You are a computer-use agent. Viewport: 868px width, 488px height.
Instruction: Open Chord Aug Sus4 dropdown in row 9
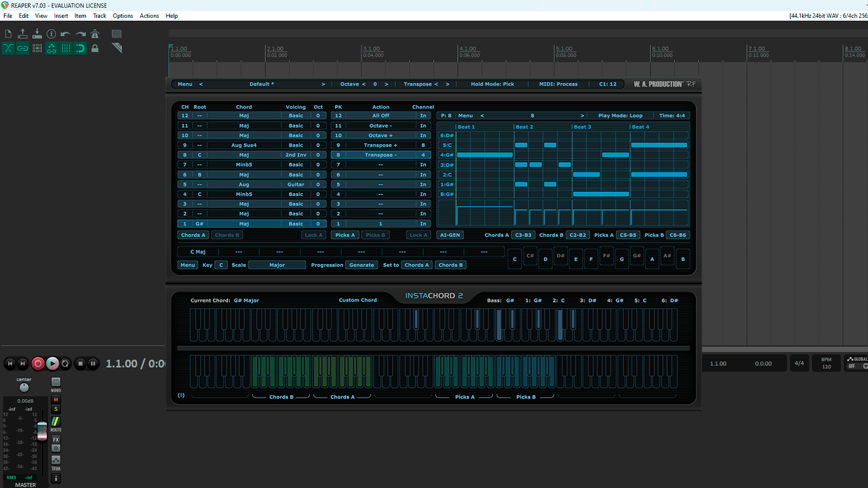pyautogui.click(x=244, y=145)
